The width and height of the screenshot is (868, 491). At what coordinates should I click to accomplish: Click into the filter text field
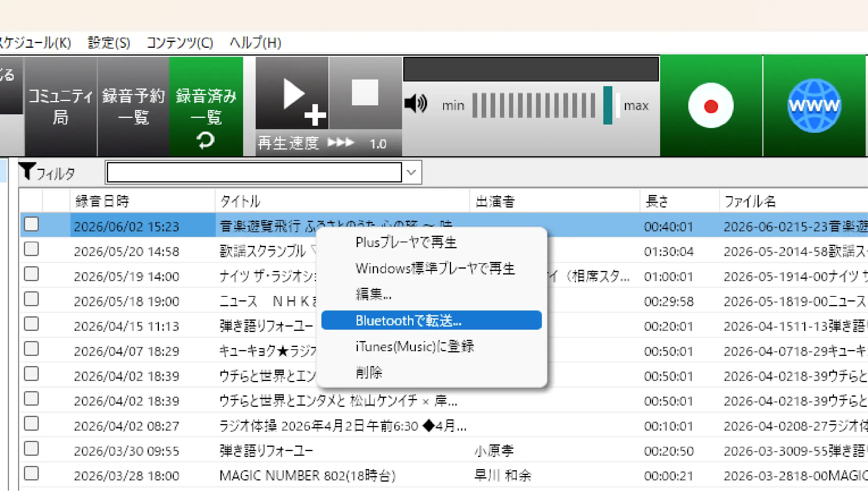click(254, 172)
